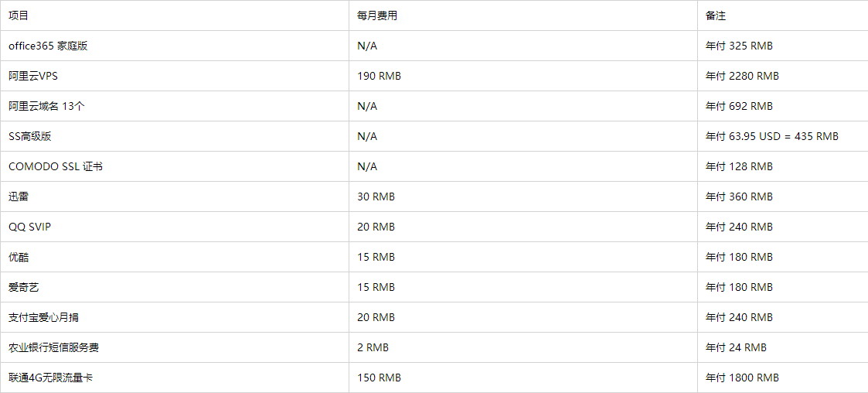Select the 农业银行短信服务费 cell
868x393 pixels.
pyautogui.click(x=53, y=347)
